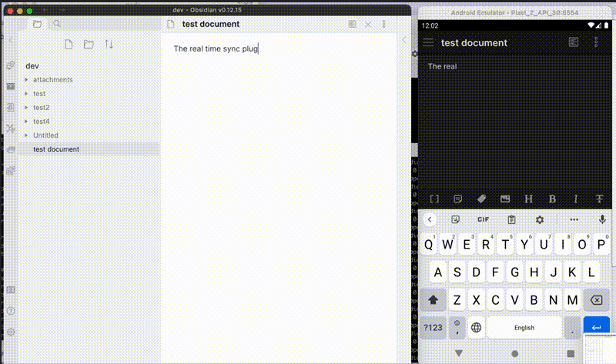
Task: Expand the Untitled folder
Action: [x=27, y=135]
